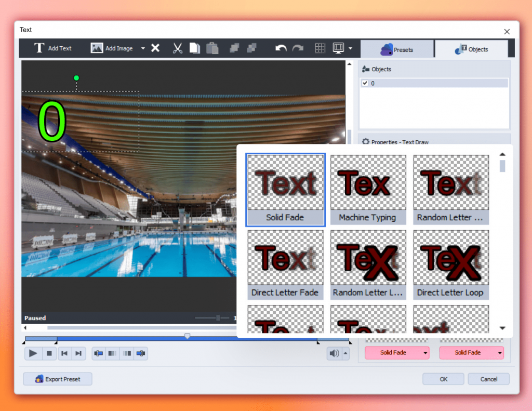Switch to the Presets tab
The width and height of the screenshot is (532, 411).
(397, 49)
